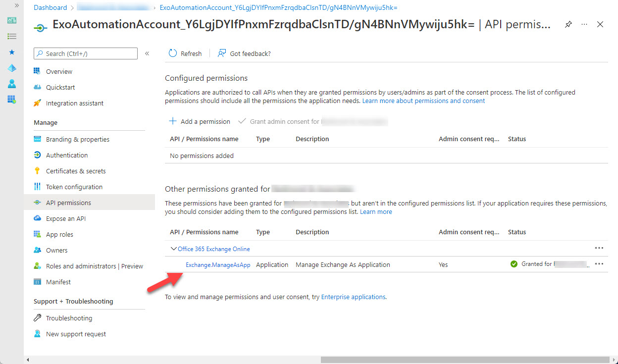Open All services from the left rail
This screenshot has height=364, width=618.
[11, 36]
